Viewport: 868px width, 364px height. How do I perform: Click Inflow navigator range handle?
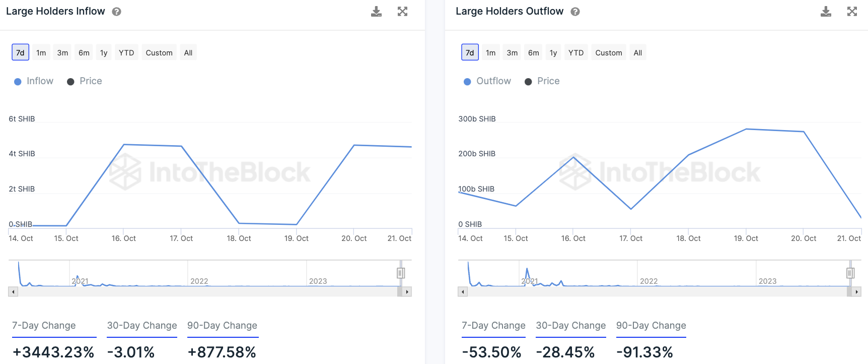click(x=401, y=273)
